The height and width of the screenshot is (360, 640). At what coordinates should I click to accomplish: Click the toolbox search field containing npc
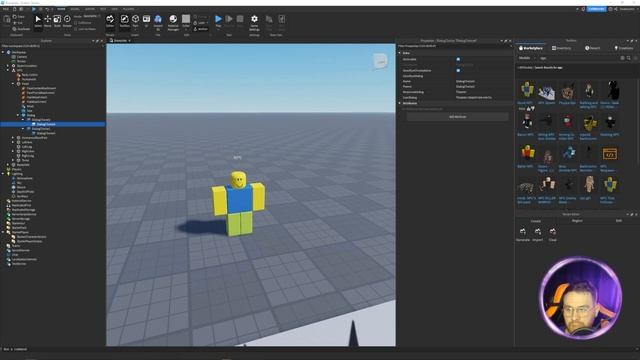579,58
